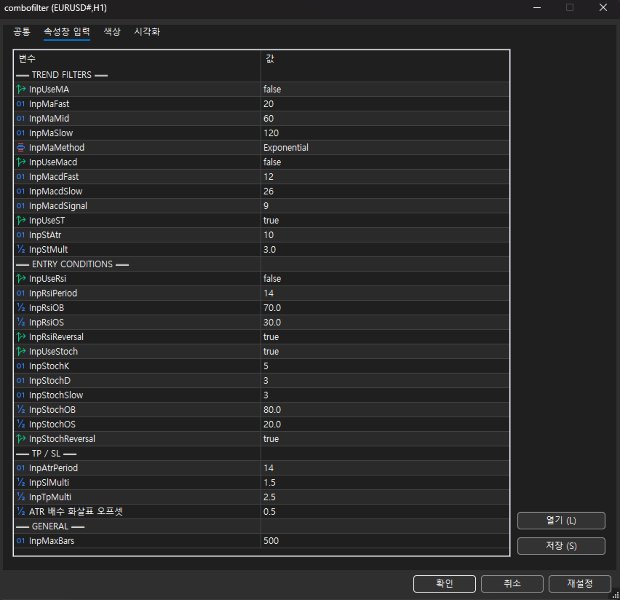Click the double-type icon beside InpSlMulti
620x600 pixels.
coord(21,483)
